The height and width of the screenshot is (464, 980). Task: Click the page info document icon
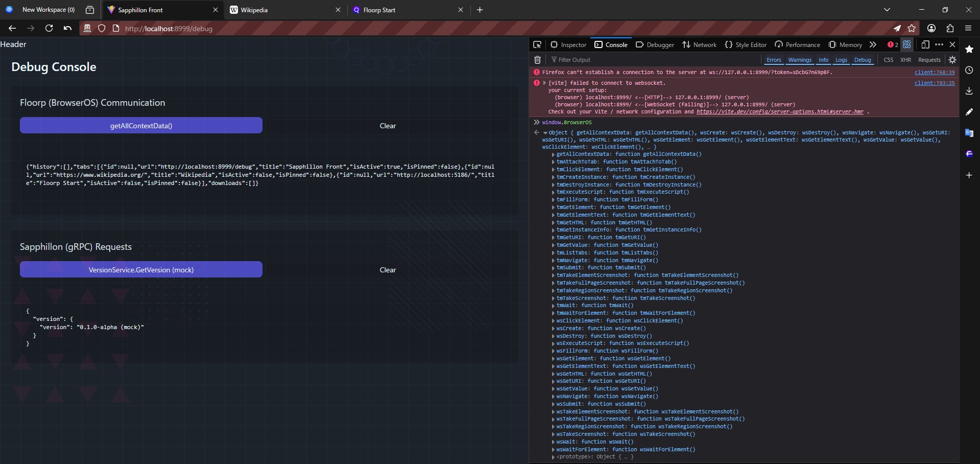(116, 28)
